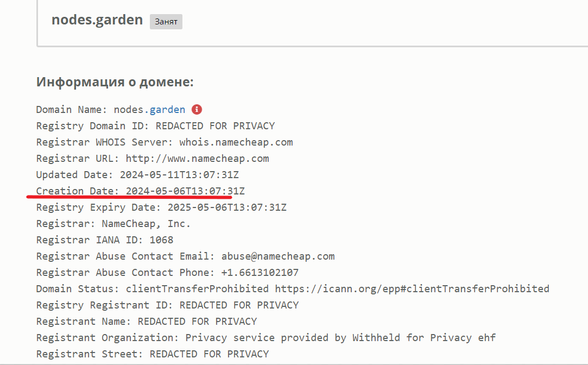Image resolution: width=588 pixels, height=365 pixels.
Task: Click the icann.org clientTransferProhibited URL
Action: click(x=412, y=289)
